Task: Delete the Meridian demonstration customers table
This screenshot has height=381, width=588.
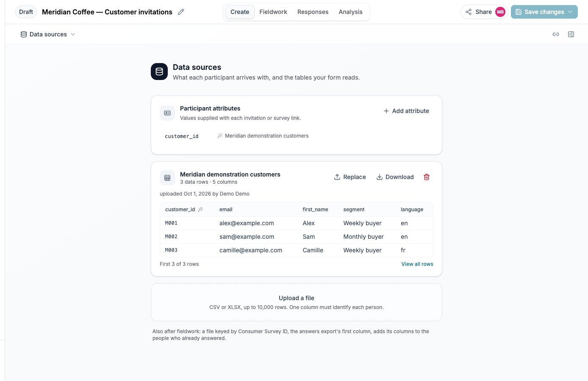Action: click(x=427, y=177)
